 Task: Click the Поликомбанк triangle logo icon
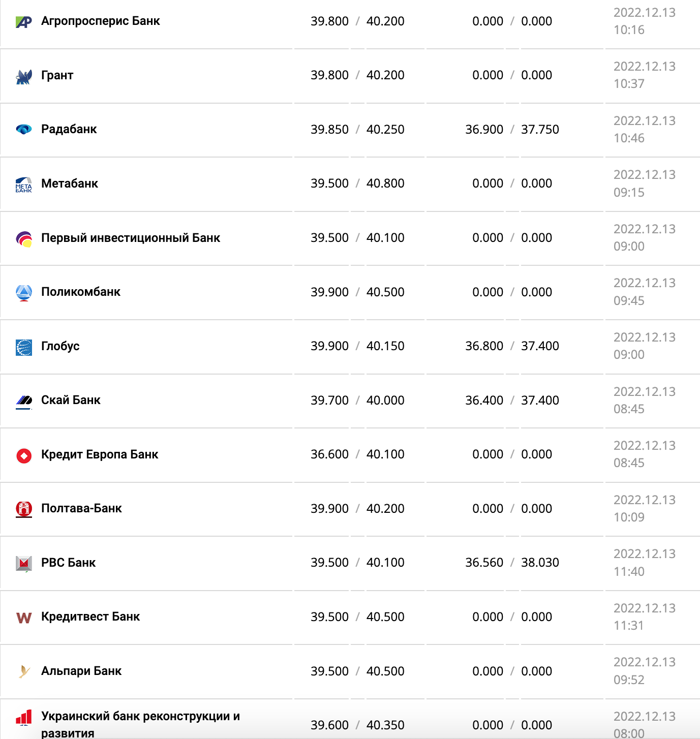pyautogui.click(x=24, y=293)
